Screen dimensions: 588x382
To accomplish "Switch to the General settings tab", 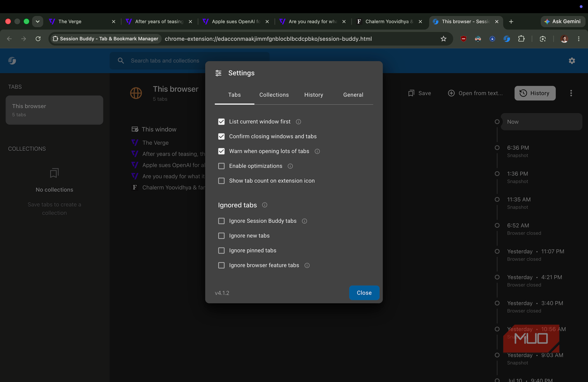I will point(353,95).
